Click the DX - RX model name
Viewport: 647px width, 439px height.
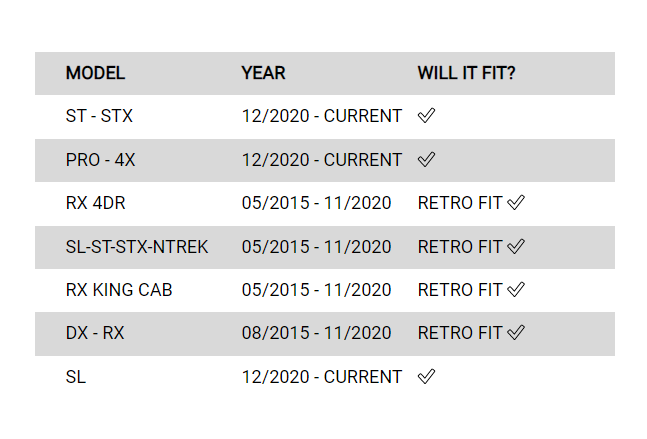coord(95,334)
